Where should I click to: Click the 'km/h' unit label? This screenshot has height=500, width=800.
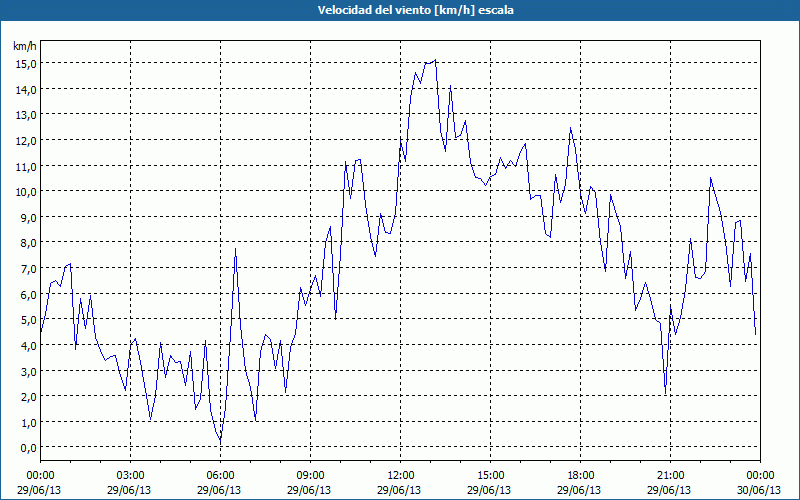click(25, 46)
